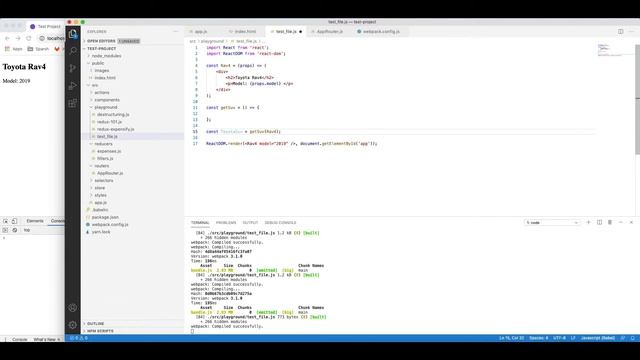Expand the node_modules folder

106,56
